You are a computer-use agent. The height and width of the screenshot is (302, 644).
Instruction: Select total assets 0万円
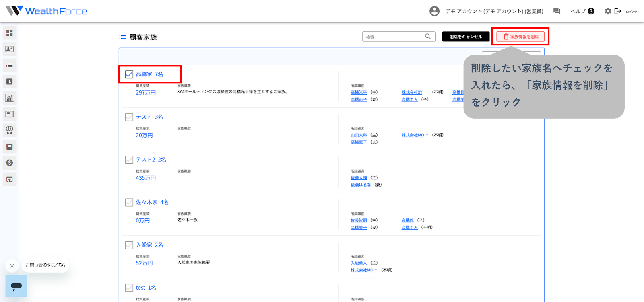pyautogui.click(x=143, y=220)
